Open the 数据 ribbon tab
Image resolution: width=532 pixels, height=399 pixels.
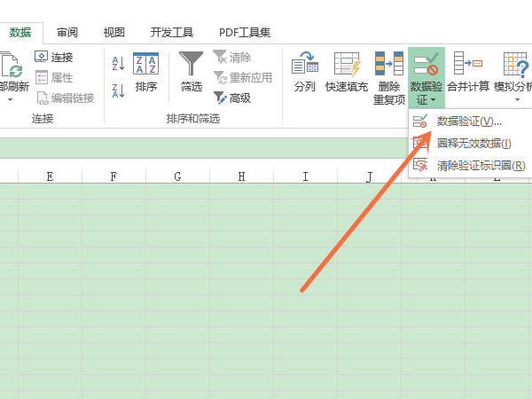20,33
